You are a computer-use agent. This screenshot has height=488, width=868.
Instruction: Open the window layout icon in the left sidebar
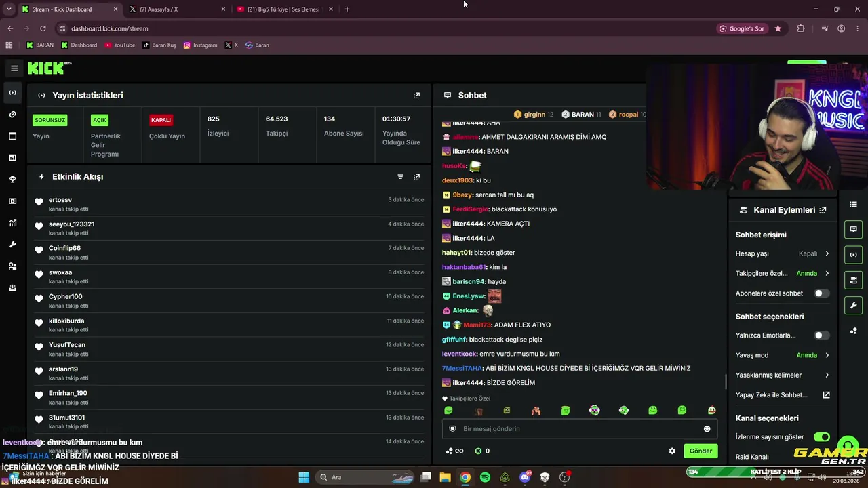(12, 136)
